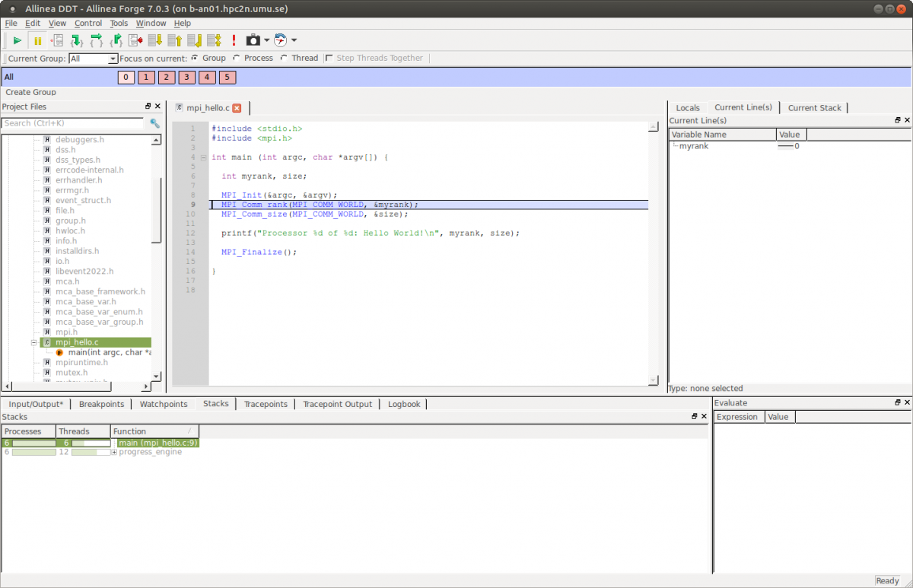Image resolution: width=913 pixels, height=588 pixels.
Task: Click the Threads bar of the progress_engine row
Action: (91, 452)
